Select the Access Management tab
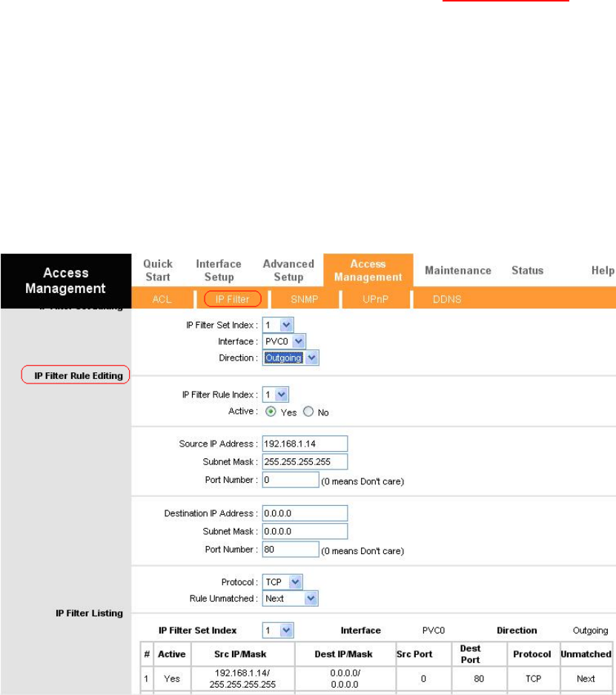The width and height of the screenshot is (616, 695). click(368, 271)
